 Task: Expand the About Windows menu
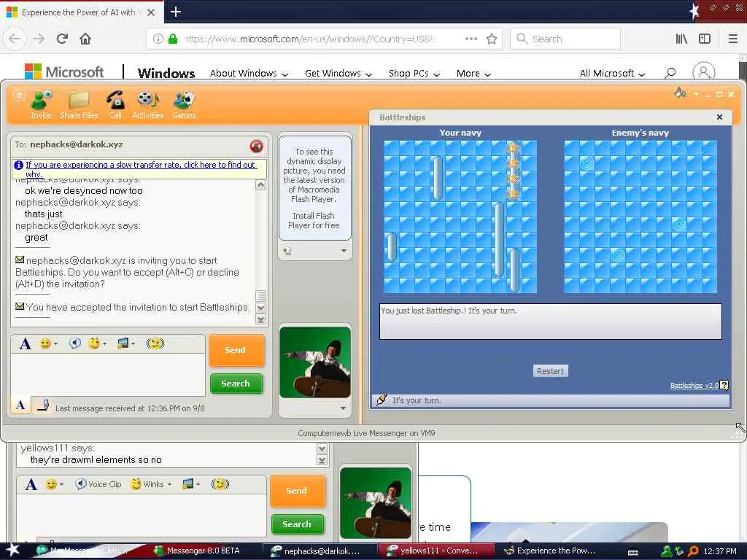tap(249, 74)
